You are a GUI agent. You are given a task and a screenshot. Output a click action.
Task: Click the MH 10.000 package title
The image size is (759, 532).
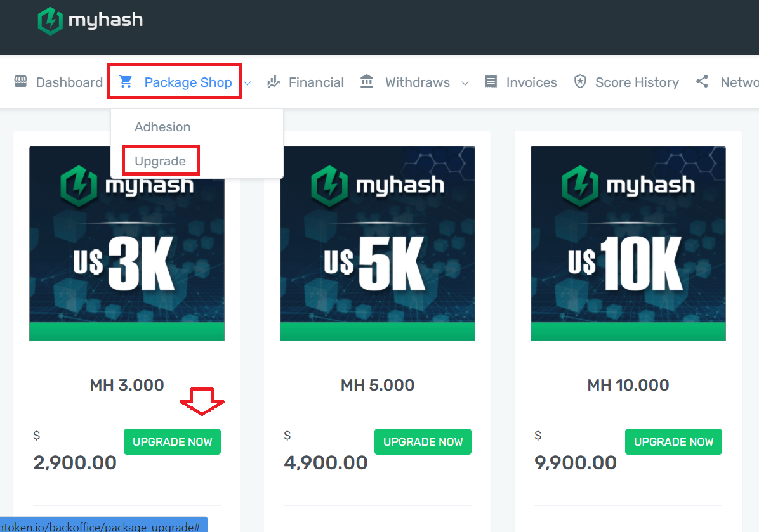pos(628,385)
